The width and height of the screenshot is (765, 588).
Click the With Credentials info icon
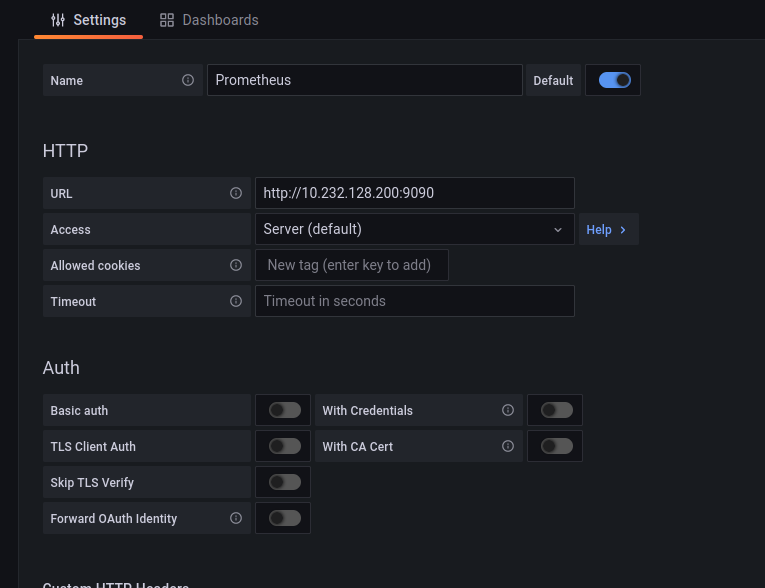click(508, 410)
